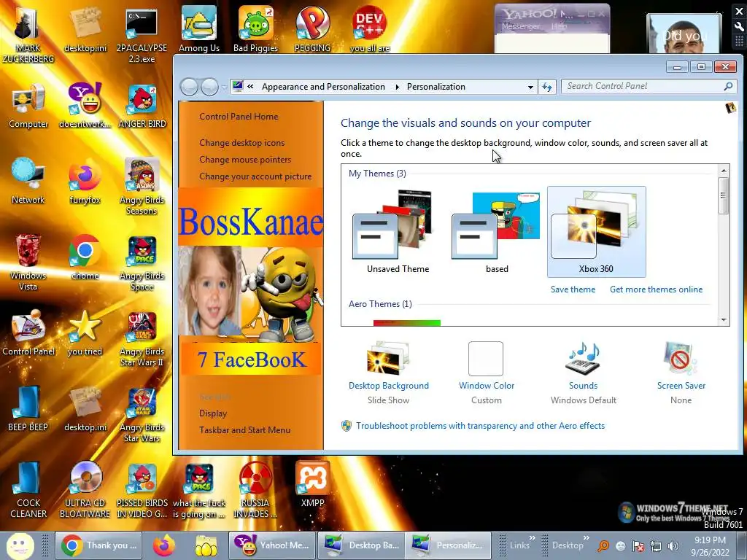Select the chome desktop shortcut
The image size is (747, 560).
tap(85, 257)
